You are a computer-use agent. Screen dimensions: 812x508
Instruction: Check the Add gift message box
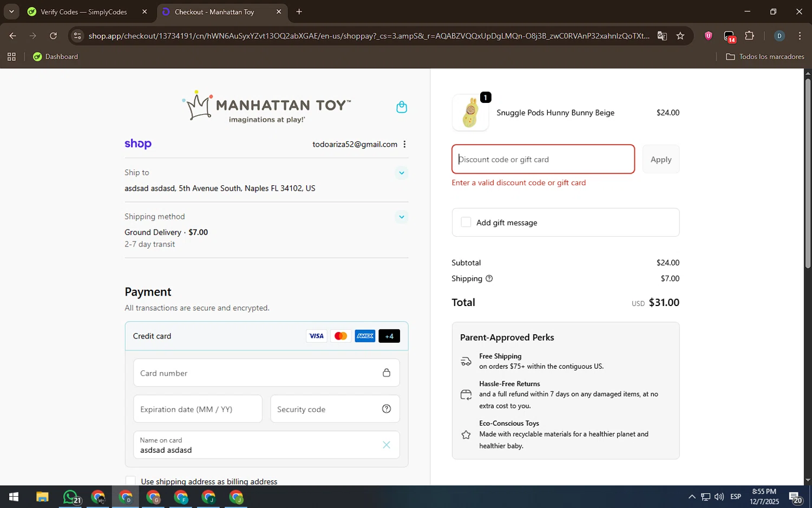coord(466,222)
